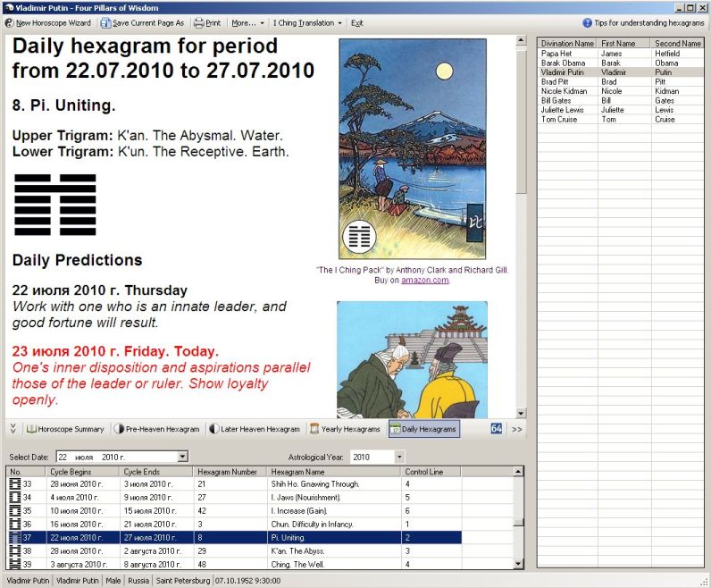Click the >> tab overflow arrow
This screenshot has height=588, width=711.
click(x=516, y=429)
